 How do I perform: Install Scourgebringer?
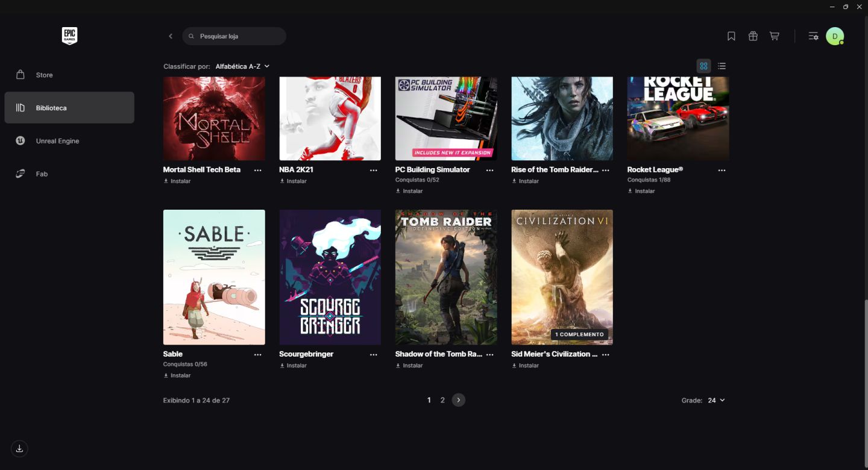click(293, 365)
